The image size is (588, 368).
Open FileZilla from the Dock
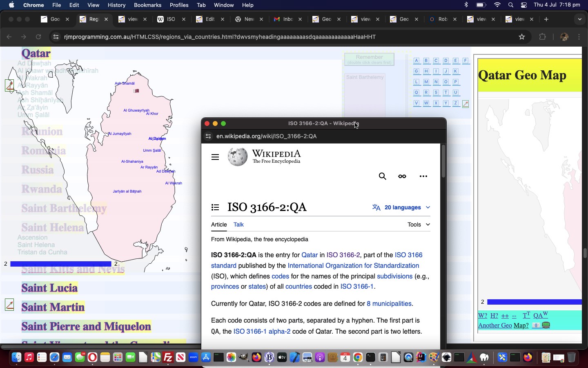(168, 357)
